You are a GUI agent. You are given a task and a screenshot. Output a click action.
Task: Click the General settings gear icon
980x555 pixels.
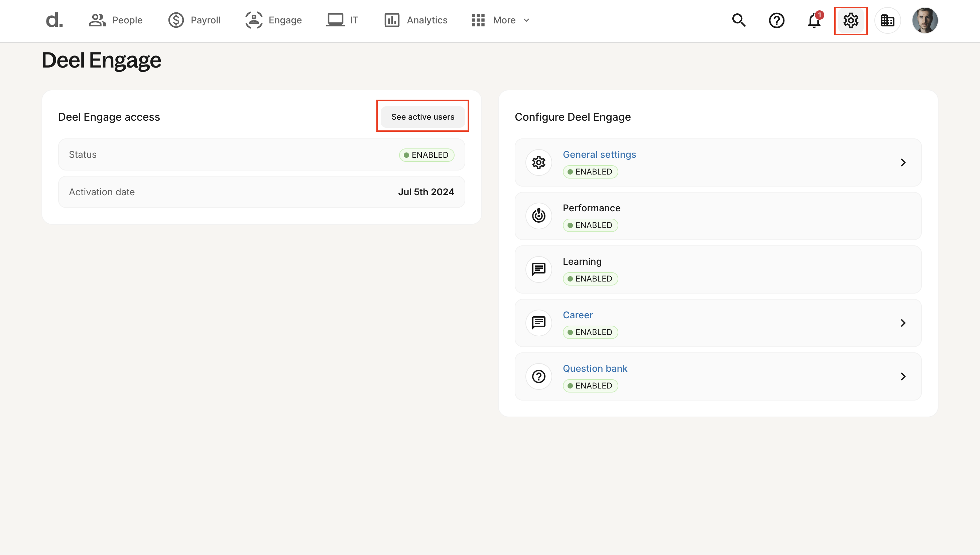tap(538, 163)
